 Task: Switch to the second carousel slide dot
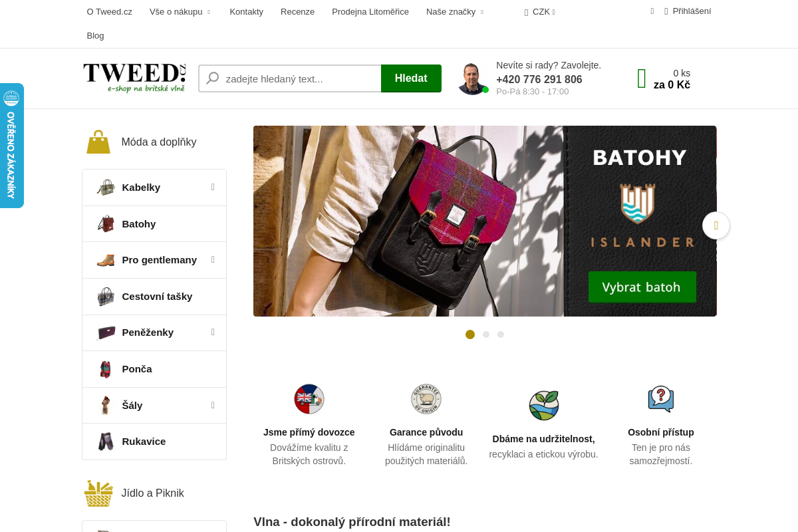tap(486, 334)
